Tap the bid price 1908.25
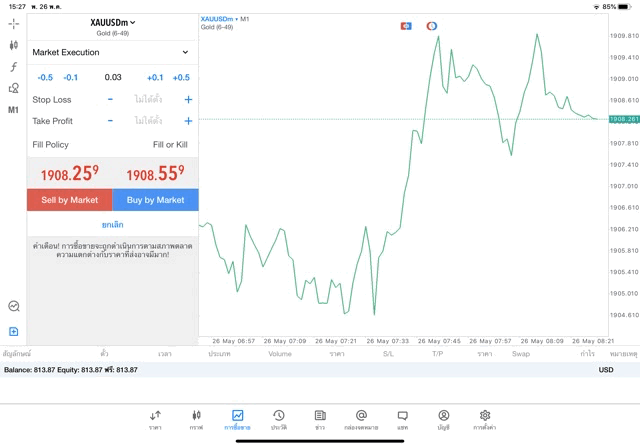This screenshot has width=640, height=447. tap(70, 173)
